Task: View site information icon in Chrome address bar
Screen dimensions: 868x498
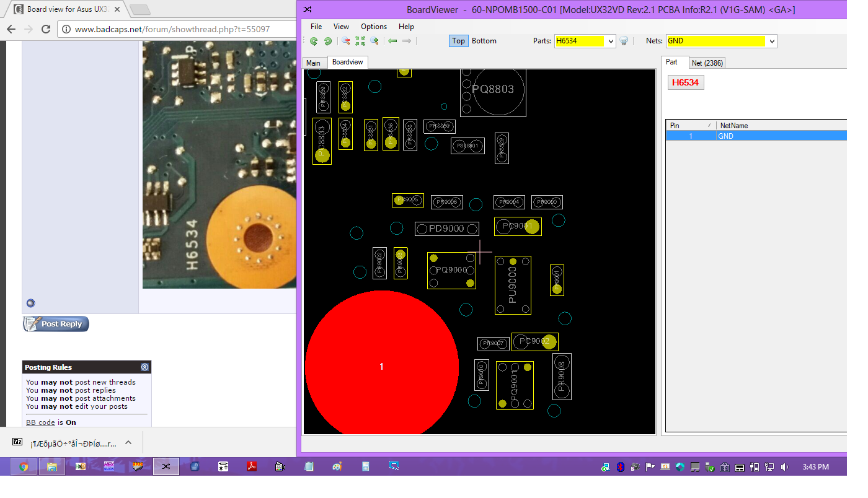Action: tap(66, 29)
